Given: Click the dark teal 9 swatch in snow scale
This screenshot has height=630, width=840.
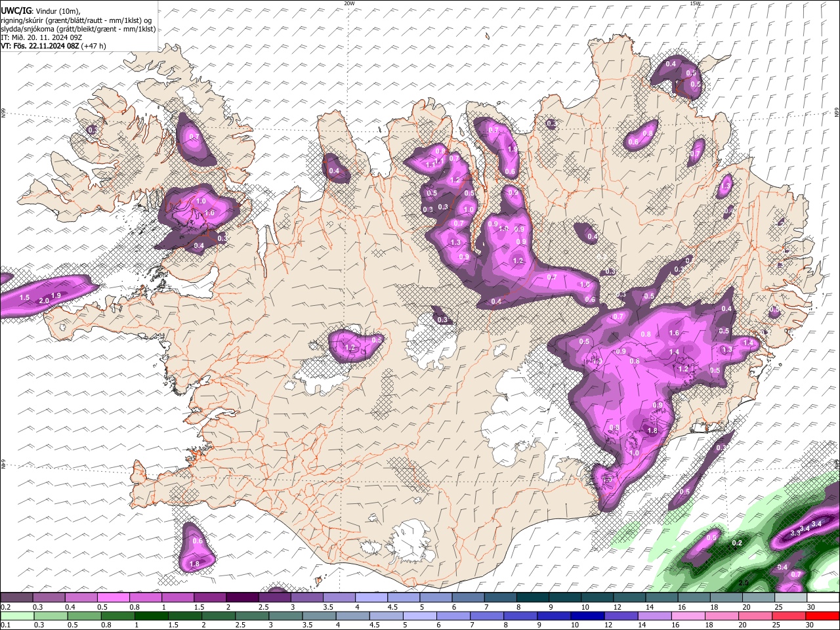Looking at the screenshot, I should pos(565,598).
